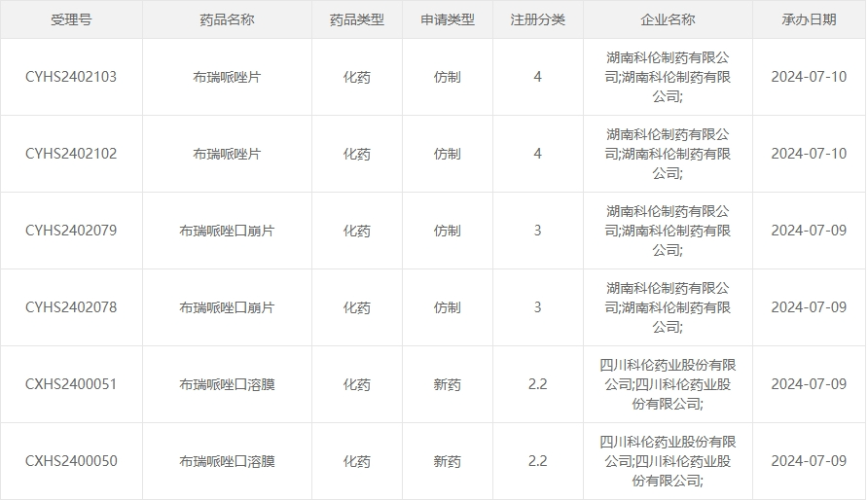Screen dimensions: 868x501
Task: Click 湖南科伦制药有限公司 in row CYHS2402078
Action: pos(668,307)
